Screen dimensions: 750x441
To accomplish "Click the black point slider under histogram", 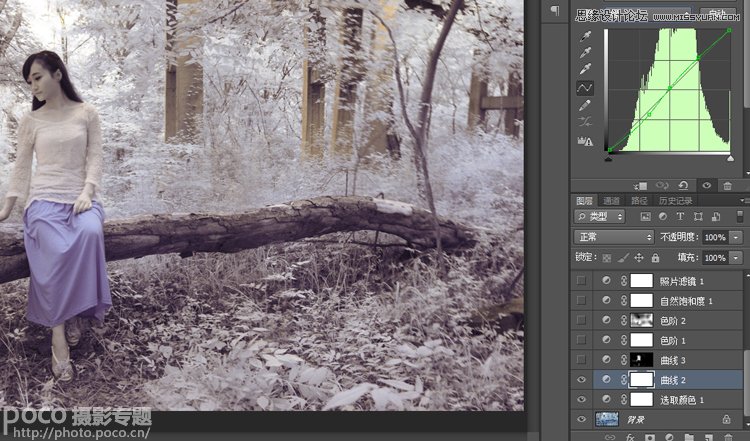I will pos(608,158).
